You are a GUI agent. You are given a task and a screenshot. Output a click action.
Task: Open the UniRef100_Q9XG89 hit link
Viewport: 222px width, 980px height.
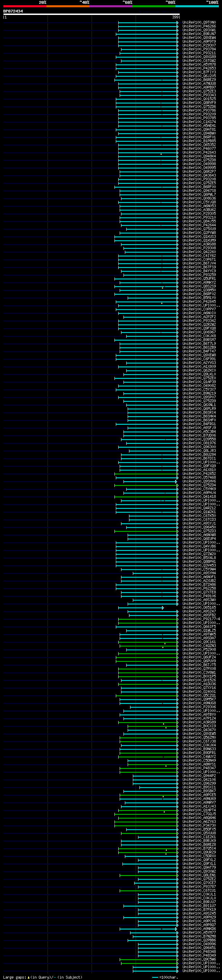(199, 57)
